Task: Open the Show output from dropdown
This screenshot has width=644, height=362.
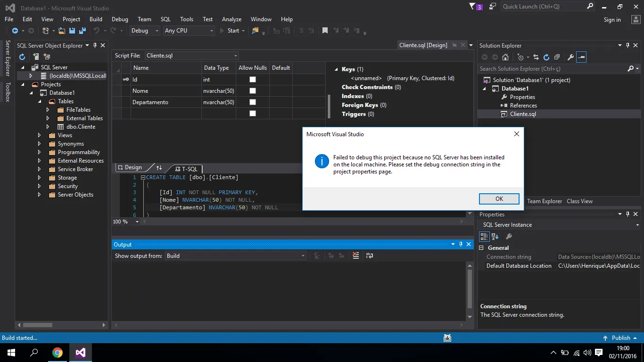Action: (x=235, y=256)
